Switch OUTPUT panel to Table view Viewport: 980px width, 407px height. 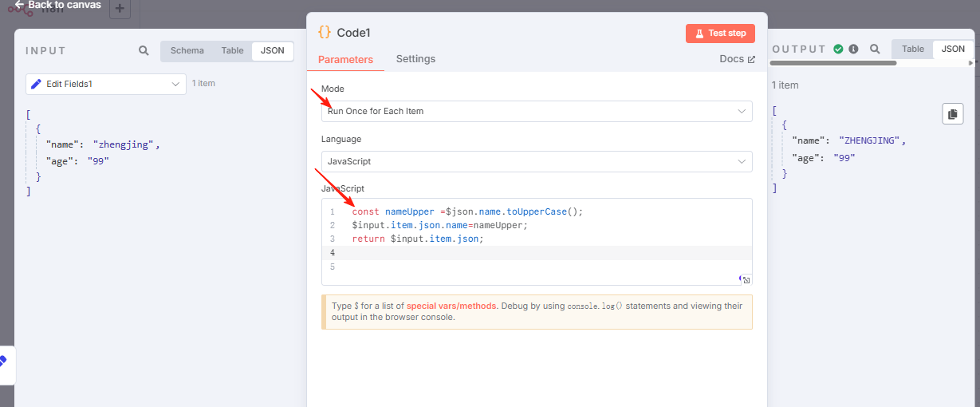[913, 49]
